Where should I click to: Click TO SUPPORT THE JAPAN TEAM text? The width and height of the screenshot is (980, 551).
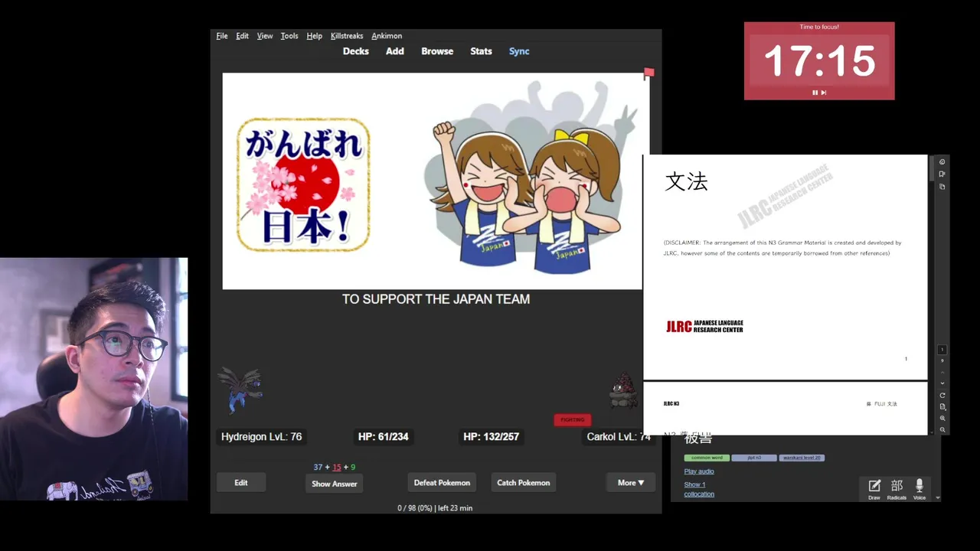[436, 299]
